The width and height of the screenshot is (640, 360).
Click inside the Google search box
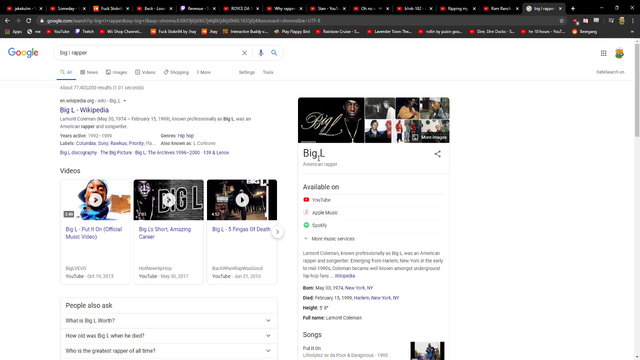(x=149, y=53)
